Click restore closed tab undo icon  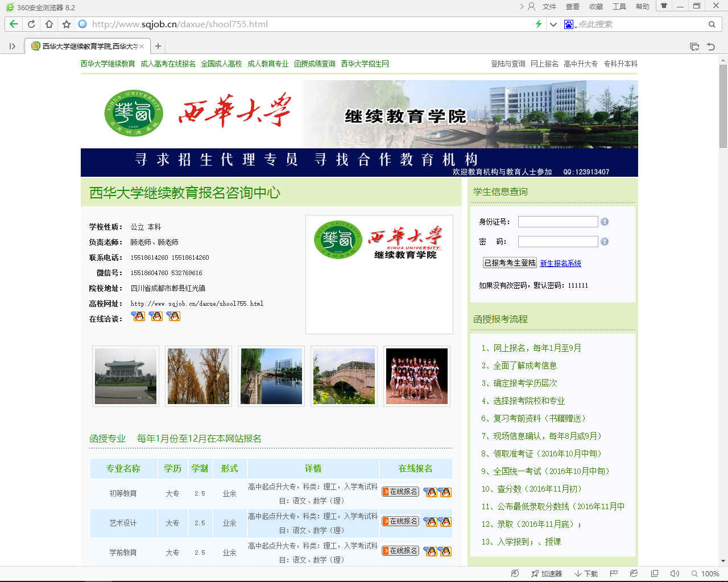[x=710, y=47]
